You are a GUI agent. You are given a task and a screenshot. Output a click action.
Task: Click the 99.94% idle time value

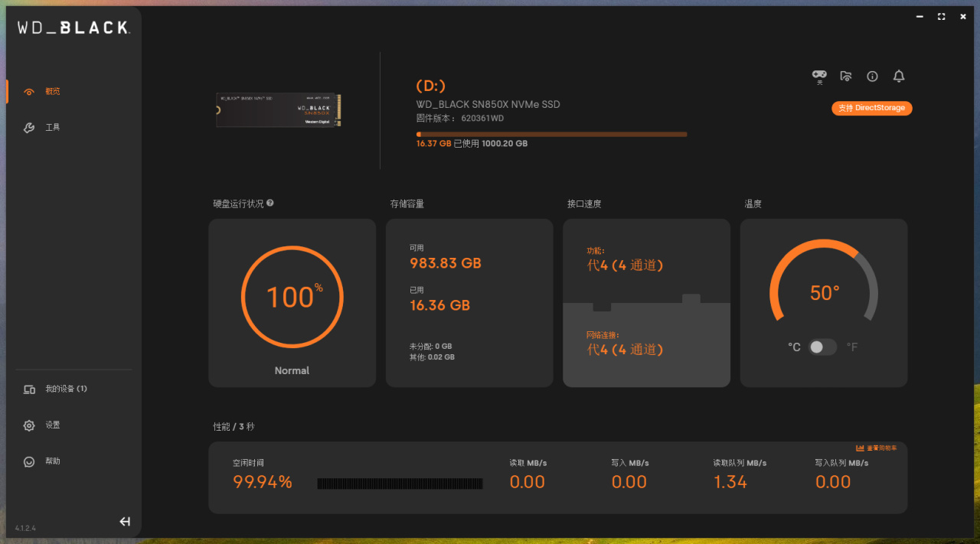(263, 482)
